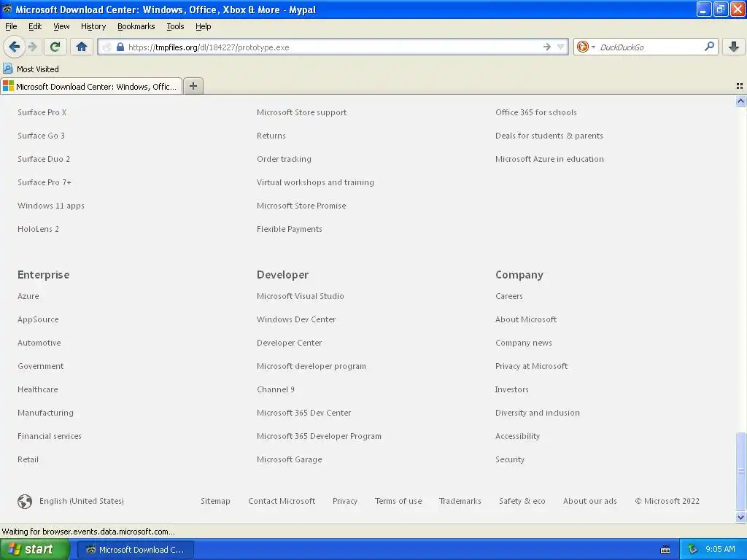
Task: Click the list all tabs icon
Action: tap(740, 86)
